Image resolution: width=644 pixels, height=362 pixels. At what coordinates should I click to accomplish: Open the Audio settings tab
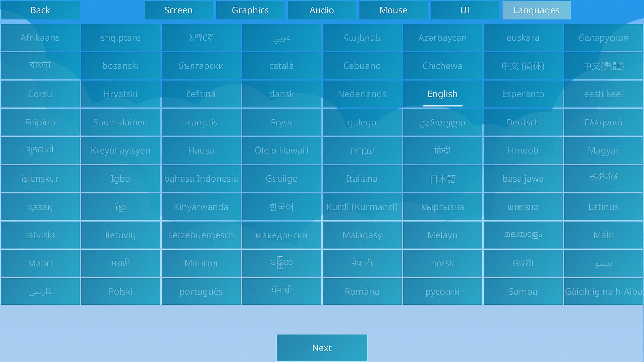coord(322,10)
